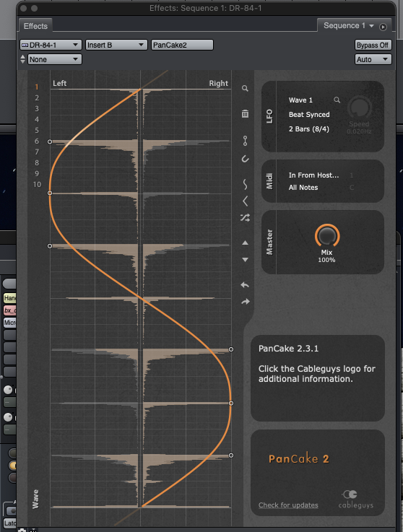Adjust the LFO Speed knob
The image size is (403, 532).
pyautogui.click(x=359, y=108)
